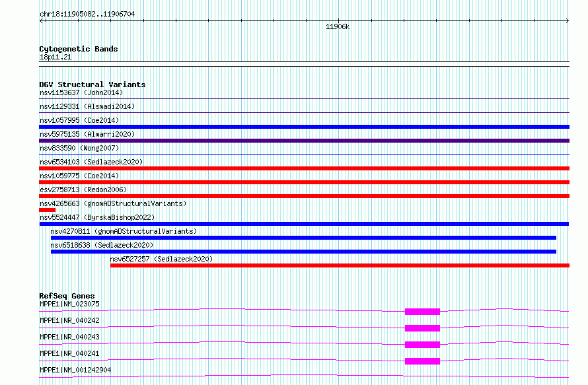Click variant label nsv5975135 (Almarri2020)
This screenshot has height=385, width=588.
click(x=87, y=134)
